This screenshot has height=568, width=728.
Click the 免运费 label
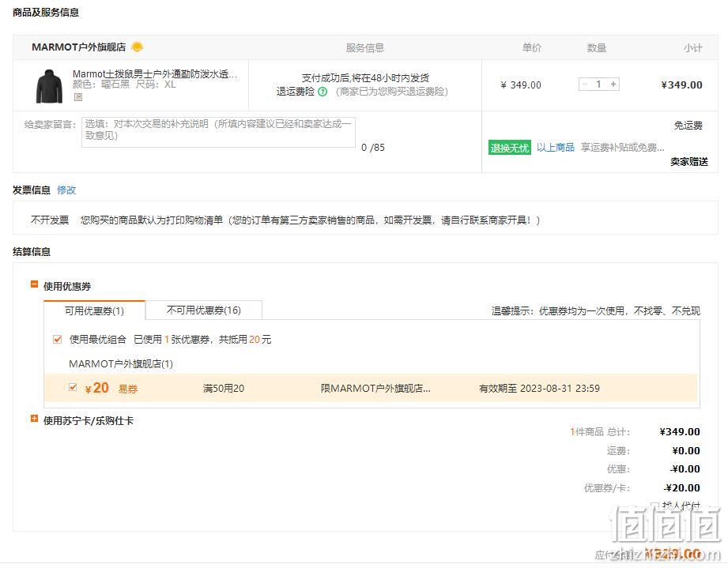click(688, 126)
